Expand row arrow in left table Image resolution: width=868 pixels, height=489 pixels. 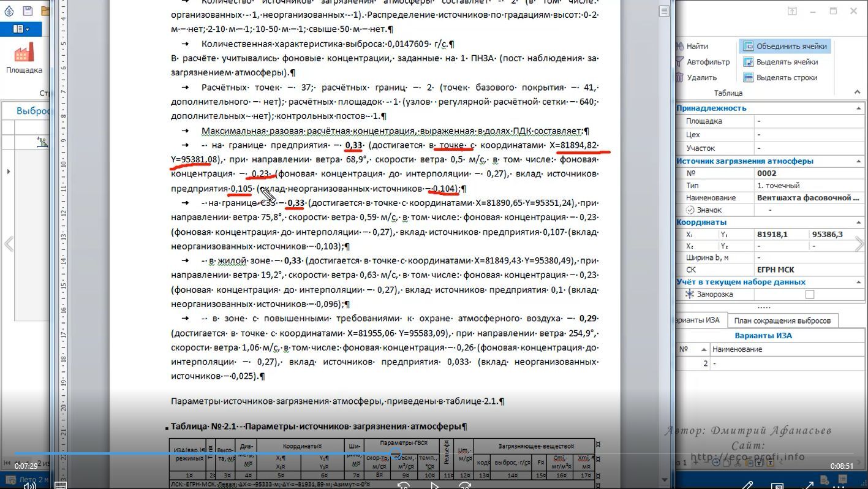[x=8, y=172]
